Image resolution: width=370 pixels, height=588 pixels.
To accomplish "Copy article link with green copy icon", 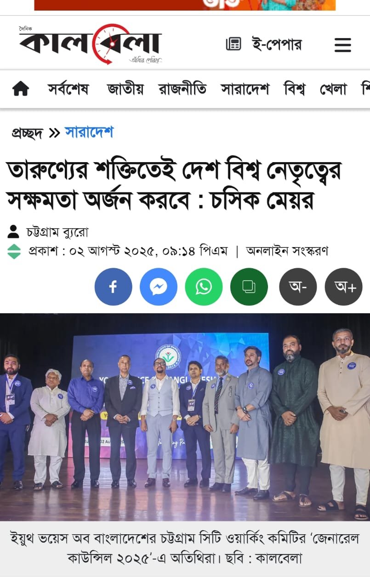I will [x=249, y=287].
